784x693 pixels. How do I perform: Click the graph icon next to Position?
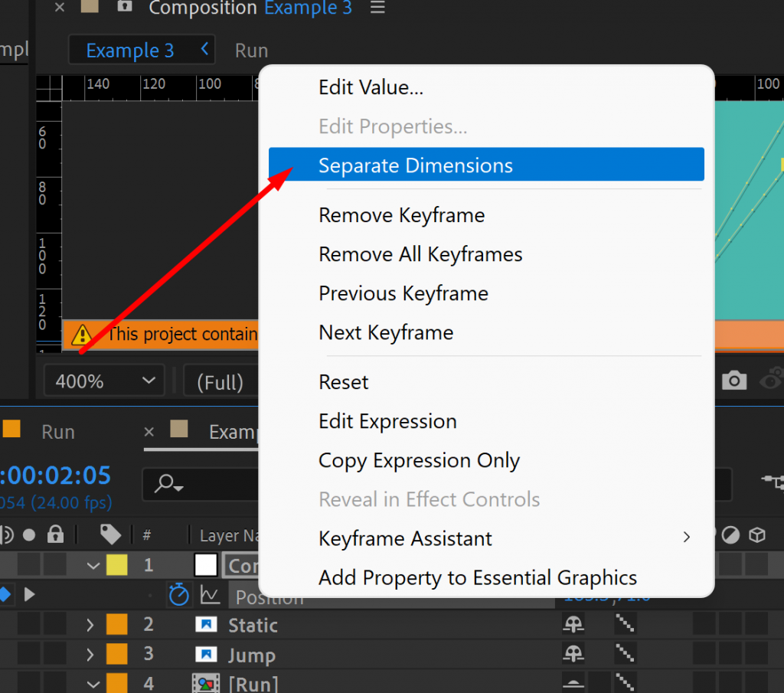(209, 595)
